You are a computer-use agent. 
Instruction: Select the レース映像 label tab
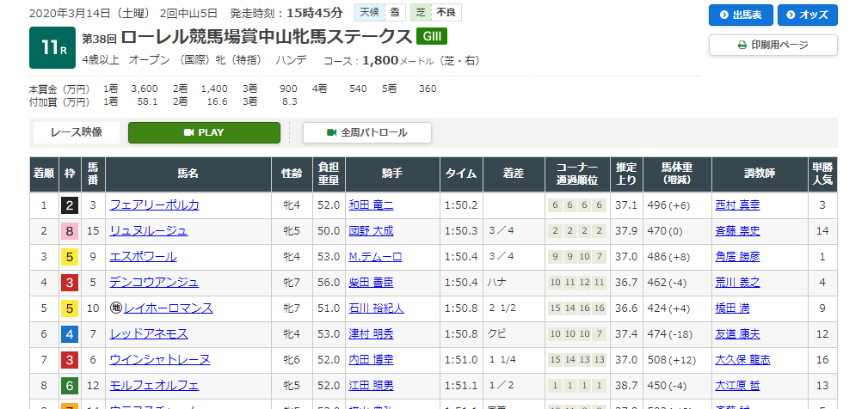click(x=76, y=132)
